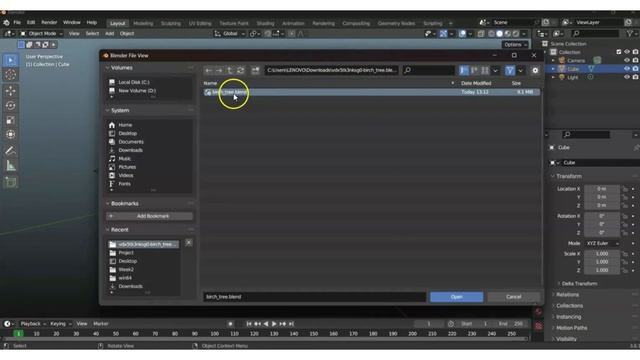Open the Edit menu
This screenshot has width=640, height=360.
coord(31,22)
